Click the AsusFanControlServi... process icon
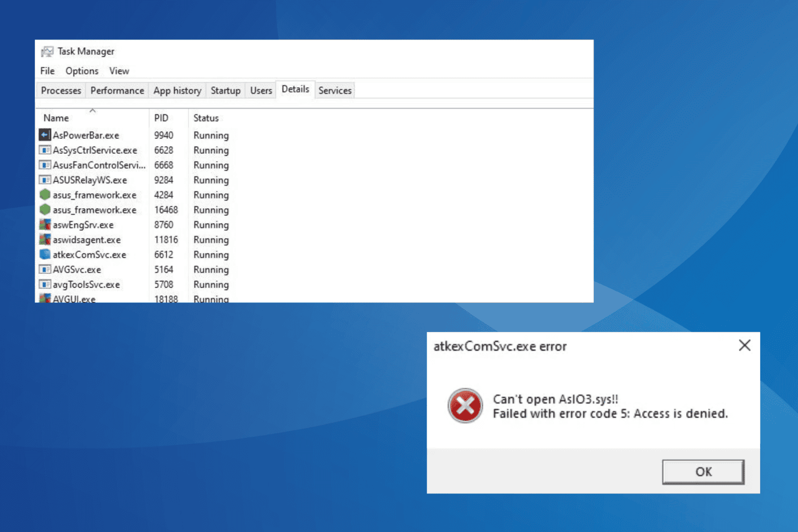The width and height of the screenshot is (798, 532). coord(45,165)
